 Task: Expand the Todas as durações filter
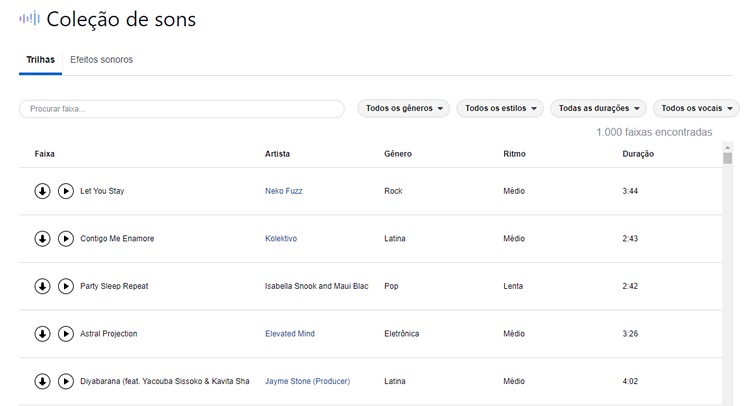tap(598, 109)
